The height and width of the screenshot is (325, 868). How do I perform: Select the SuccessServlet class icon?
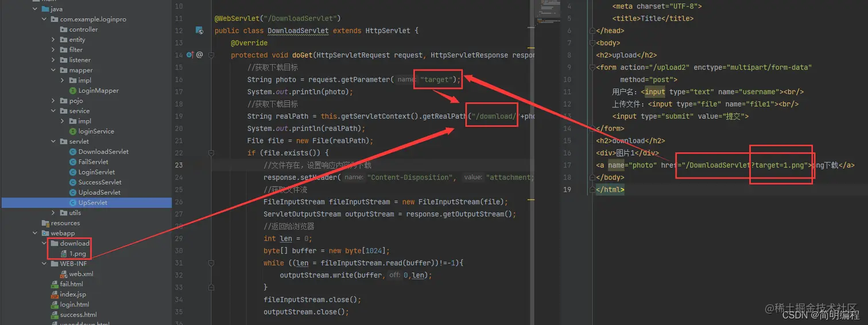pyautogui.click(x=73, y=182)
